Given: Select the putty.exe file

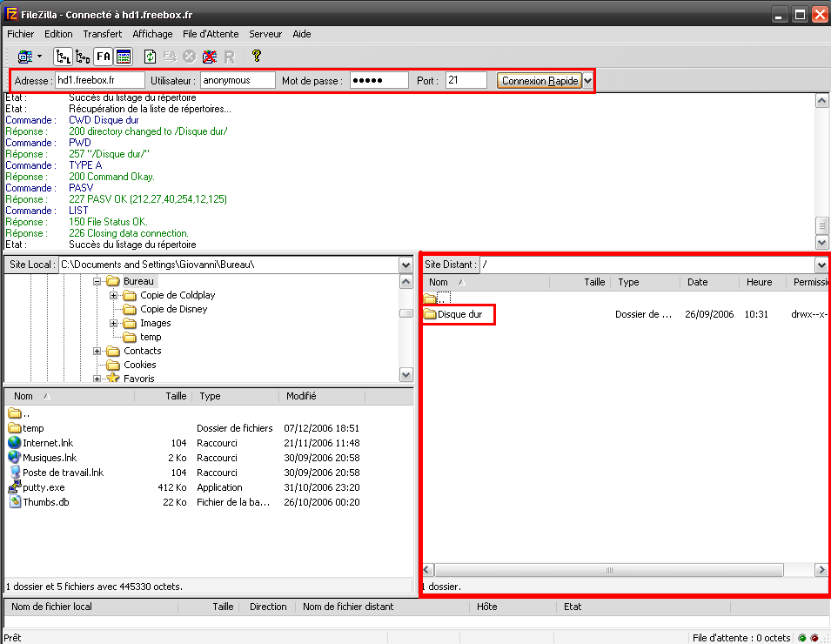Looking at the screenshot, I should tap(44, 487).
